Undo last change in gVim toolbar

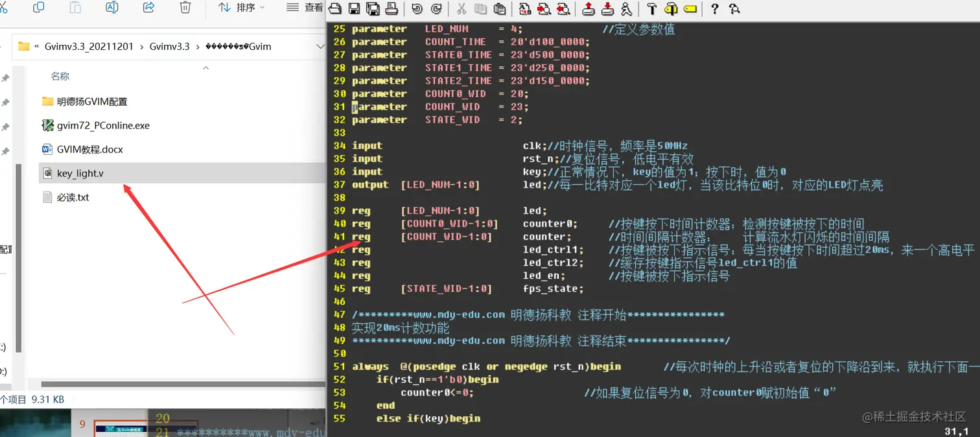click(417, 8)
